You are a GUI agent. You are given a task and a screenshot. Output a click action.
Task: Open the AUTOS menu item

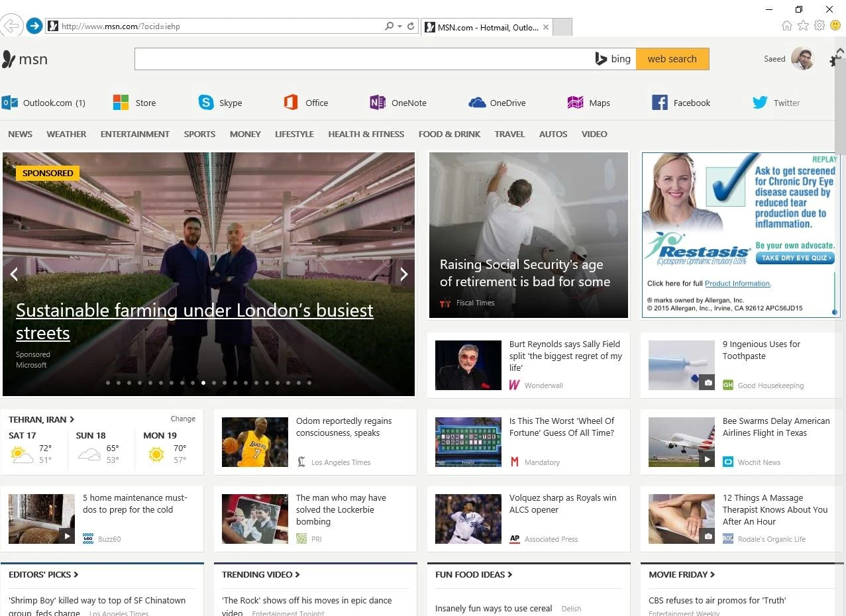click(553, 134)
